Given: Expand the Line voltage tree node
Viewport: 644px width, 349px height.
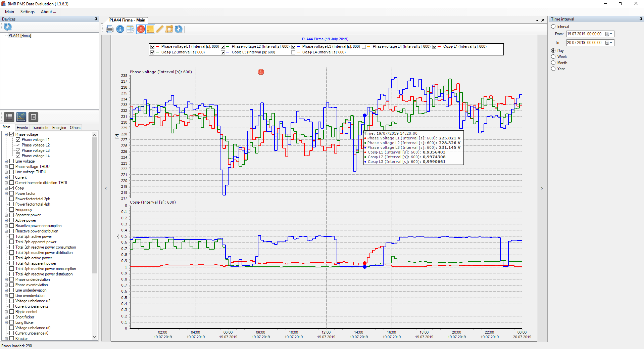Looking at the screenshot, I should pos(6,161).
